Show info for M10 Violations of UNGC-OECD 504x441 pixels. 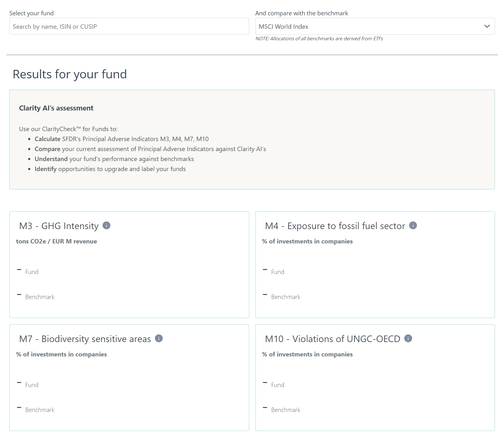tap(408, 338)
